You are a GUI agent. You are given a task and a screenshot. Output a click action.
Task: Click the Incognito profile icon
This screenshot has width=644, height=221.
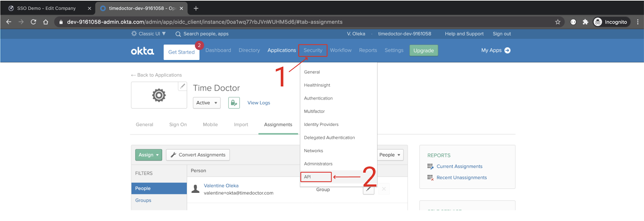tap(598, 22)
